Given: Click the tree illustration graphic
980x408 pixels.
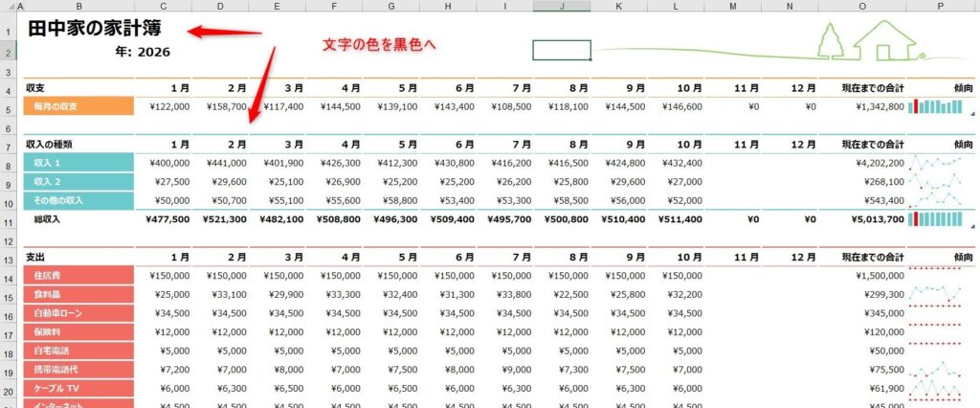Looking at the screenshot, I should pyautogui.click(x=830, y=41).
